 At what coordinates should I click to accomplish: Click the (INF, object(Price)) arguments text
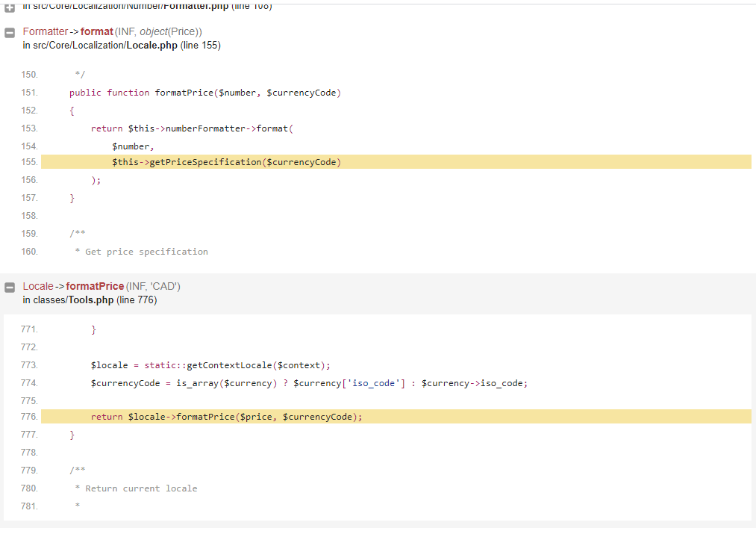coord(158,31)
